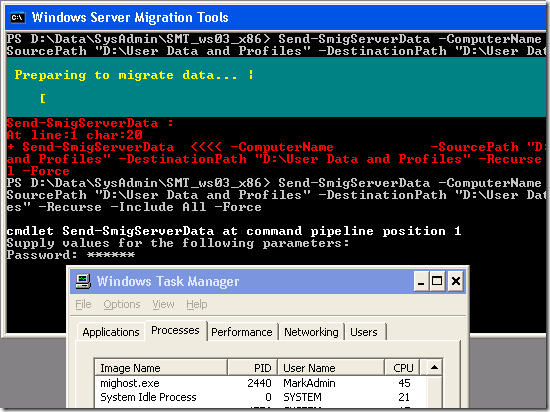This screenshot has height=412, width=550.
Task: Sort processes by PID column header
Action: (253, 368)
